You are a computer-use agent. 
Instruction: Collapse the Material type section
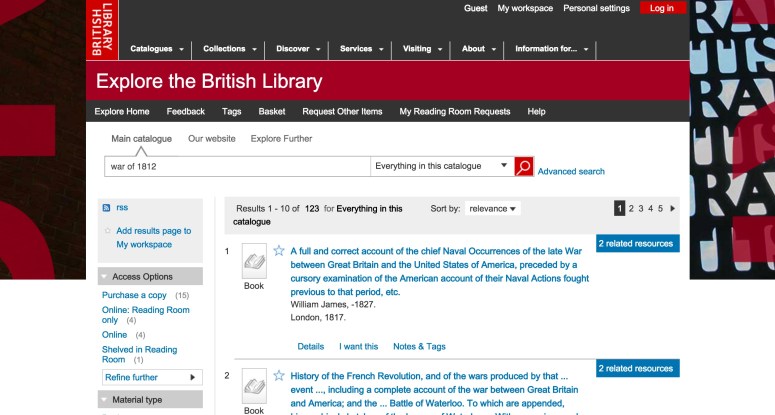tap(105, 400)
